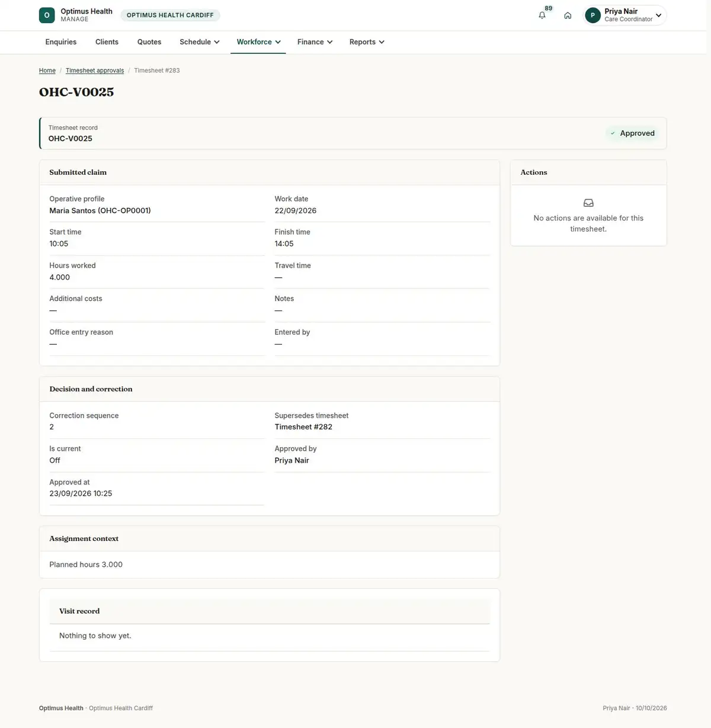Open superseded Timesheet #282 link

tap(303, 427)
